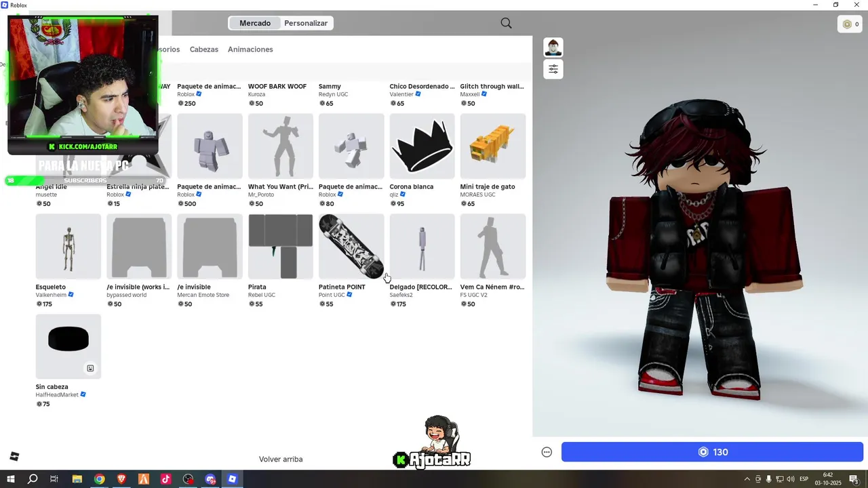This screenshot has width=868, height=488.
Task: Open the OBS recording app in taskbar
Action: pos(188,479)
